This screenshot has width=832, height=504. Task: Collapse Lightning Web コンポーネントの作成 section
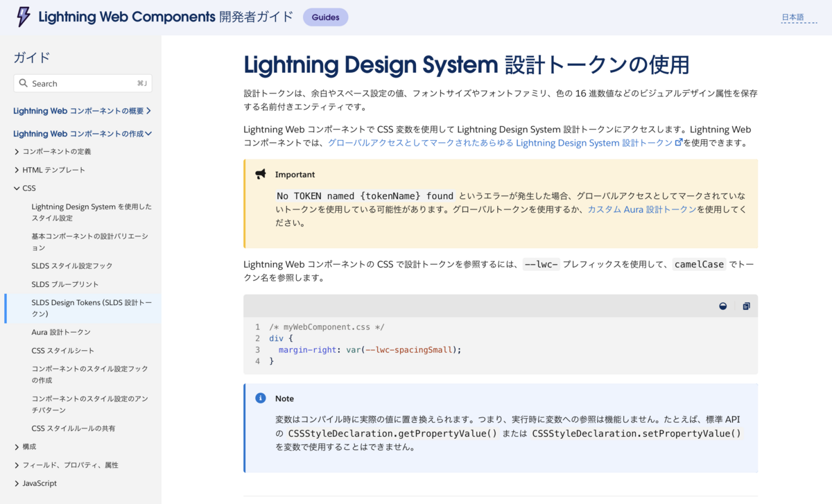pyautogui.click(x=83, y=134)
